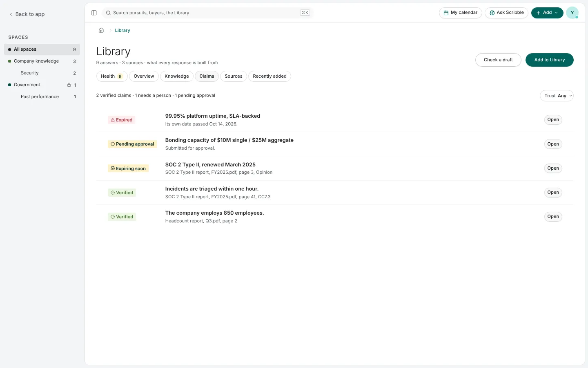Click the Scribble icon in Ask Scribble

pos(492,13)
